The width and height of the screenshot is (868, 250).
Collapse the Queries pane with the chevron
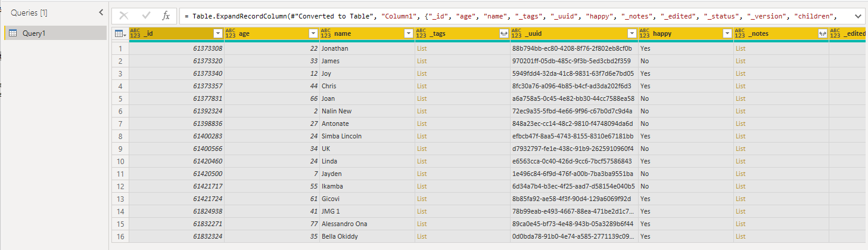tap(101, 13)
